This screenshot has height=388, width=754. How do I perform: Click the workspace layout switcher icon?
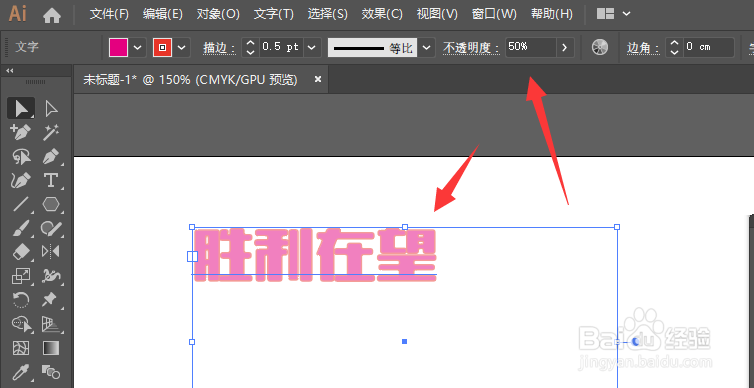click(605, 14)
